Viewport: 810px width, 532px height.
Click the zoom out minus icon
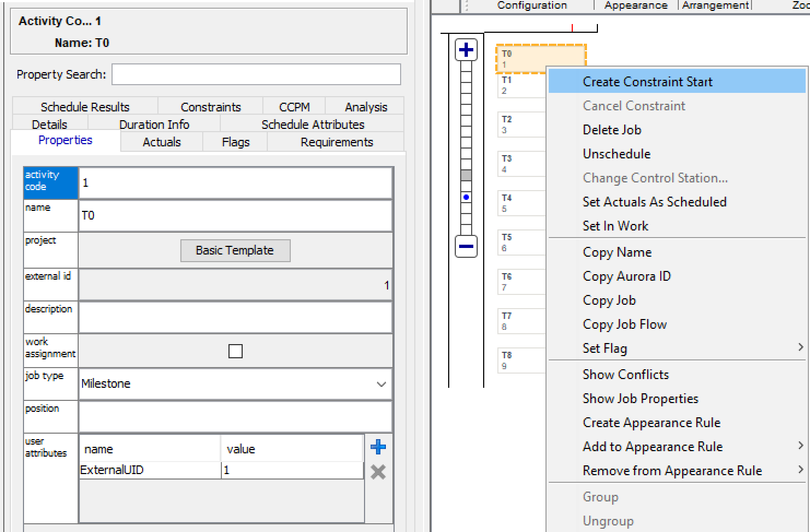pyautogui.click(x=466, y=246)
